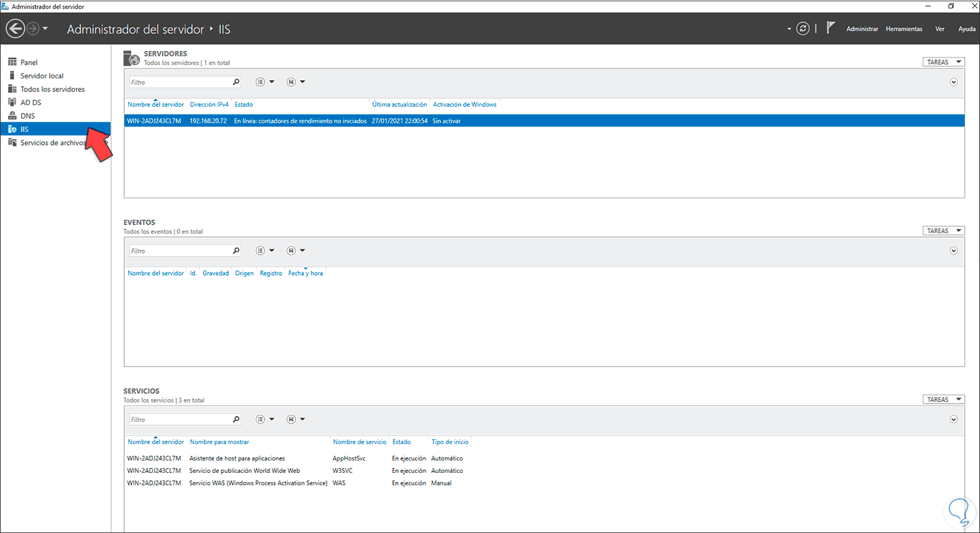Click the Eventos filter magnifier icon
The height and width of the screenshot is (533, 980).
click(x=237, y=251)
